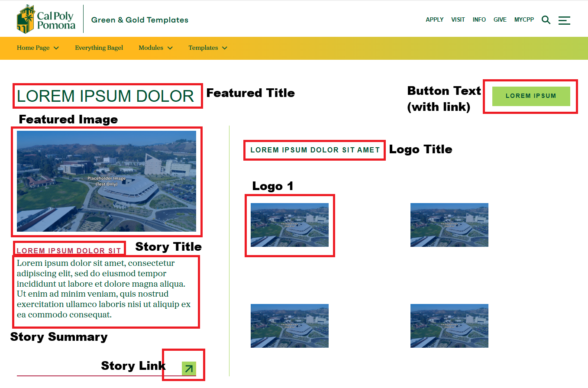The width and height of the screenshot is (588, 388).
Task: Click the red LOREM IPSUM DOLOR SIT story title
Action: point(69,251)
